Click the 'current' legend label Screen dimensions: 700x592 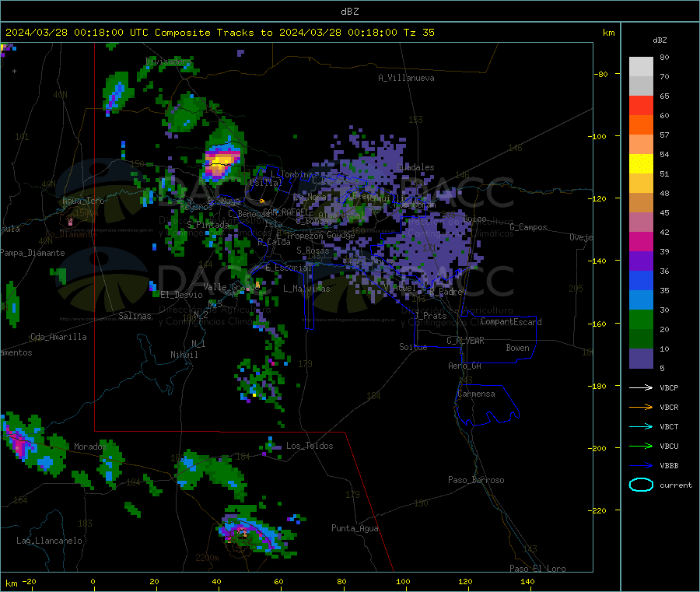click(x=675, y=485)
